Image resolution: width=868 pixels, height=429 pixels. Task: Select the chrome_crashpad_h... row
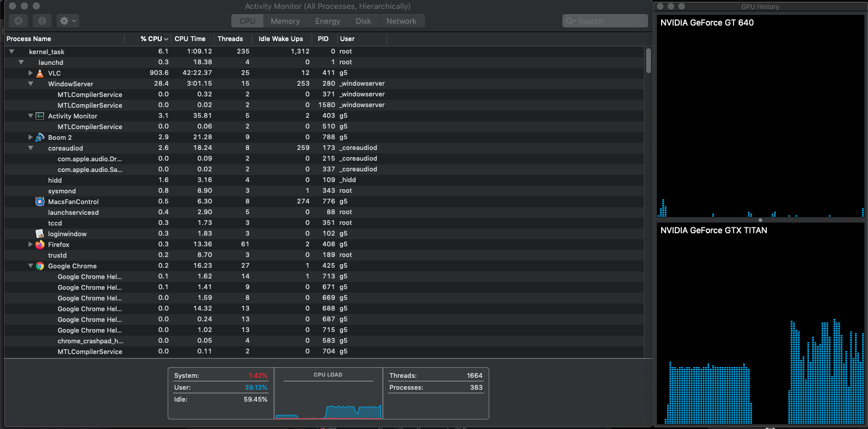click(324, 341)
